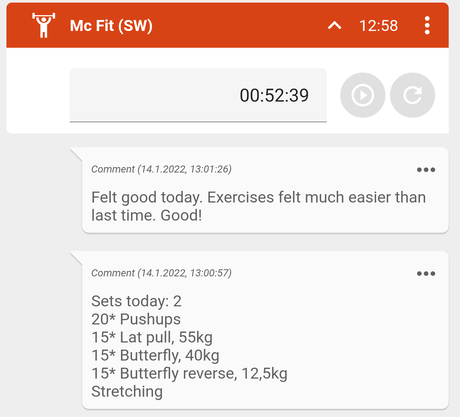The width and height of the screenshot is (460, 417).
Task: Click the 13:00:57 comment timestamp label
Action: (161, 273)
